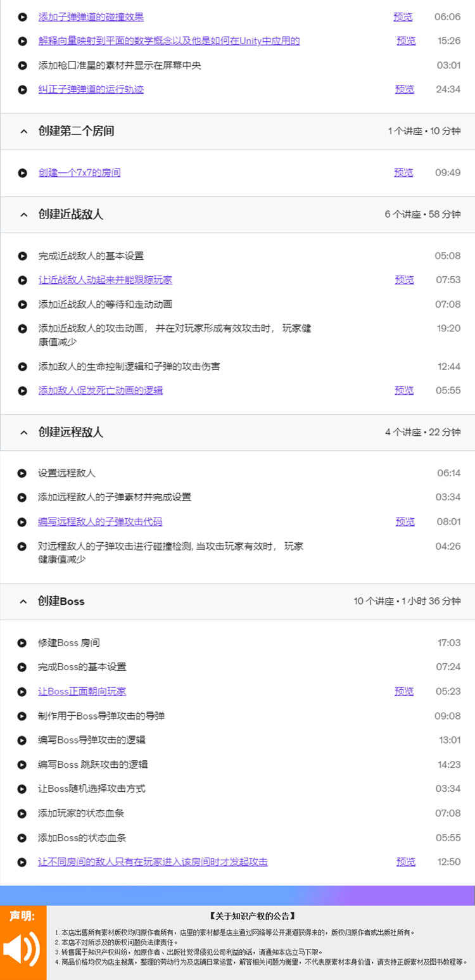Click duration 24:34
This screenshot has height=980, width=475.
pyautogui.click(x=448, y=89)
